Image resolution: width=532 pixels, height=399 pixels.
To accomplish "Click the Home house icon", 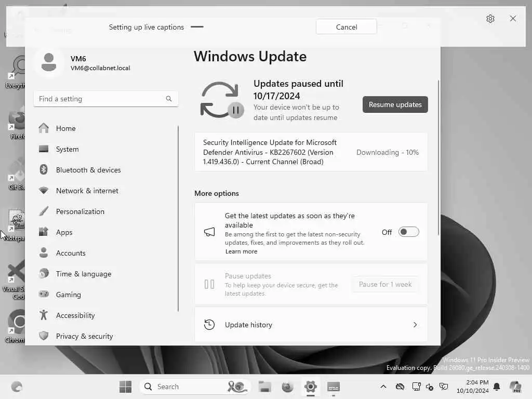I will click(x=44, y=128).
